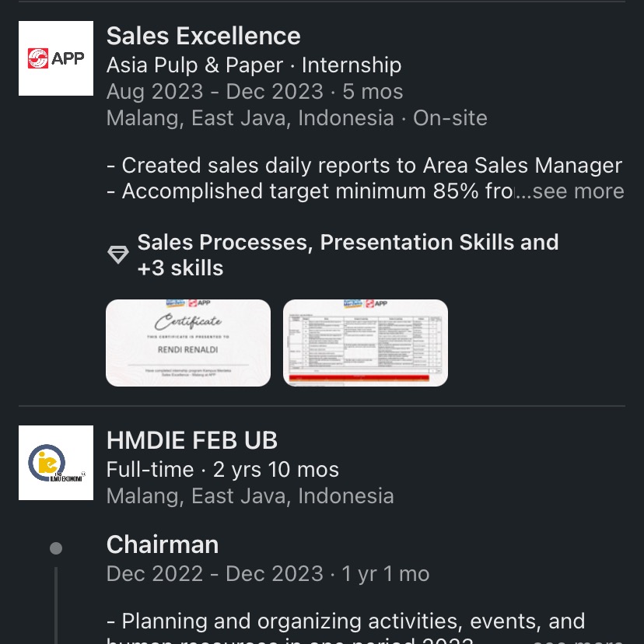644x644 pixels.
Task: Tap the Chairman timeline bullet dot
Action: point(56,548)
